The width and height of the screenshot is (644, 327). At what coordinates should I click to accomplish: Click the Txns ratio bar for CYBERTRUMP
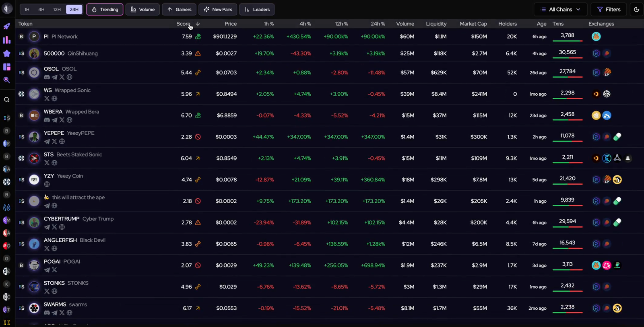point(568,227)
